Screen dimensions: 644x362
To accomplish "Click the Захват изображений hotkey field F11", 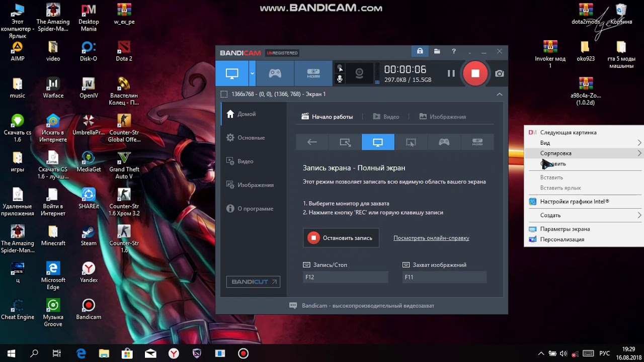I will pyautogui.click(x=445, y=277).
